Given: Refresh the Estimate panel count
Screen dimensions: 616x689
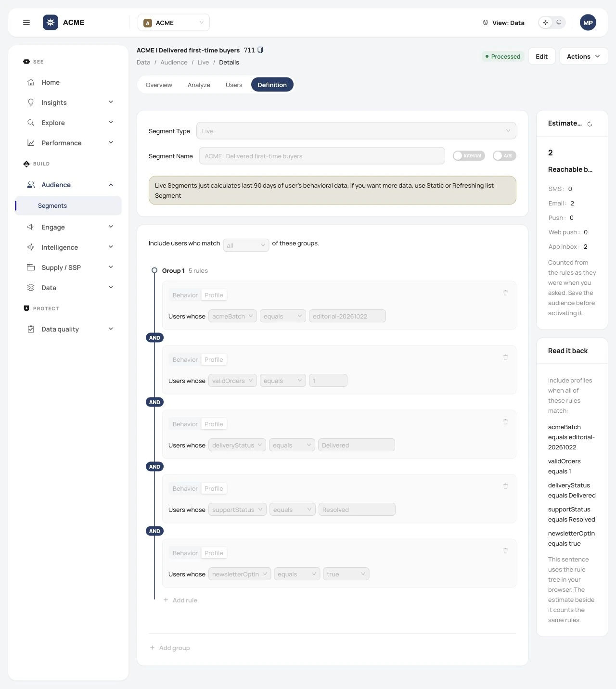Looking at the screenshot, I should pos(590,124).
